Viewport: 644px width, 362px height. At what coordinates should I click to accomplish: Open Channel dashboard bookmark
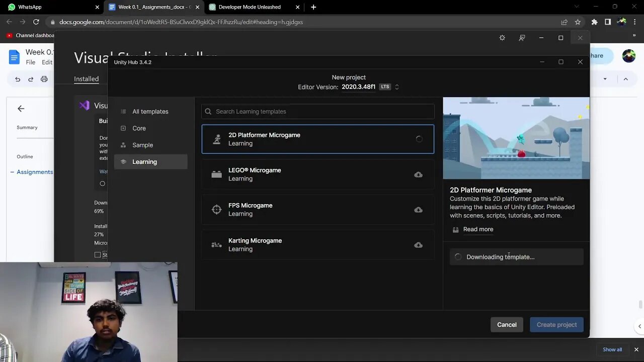pos(31,35)
